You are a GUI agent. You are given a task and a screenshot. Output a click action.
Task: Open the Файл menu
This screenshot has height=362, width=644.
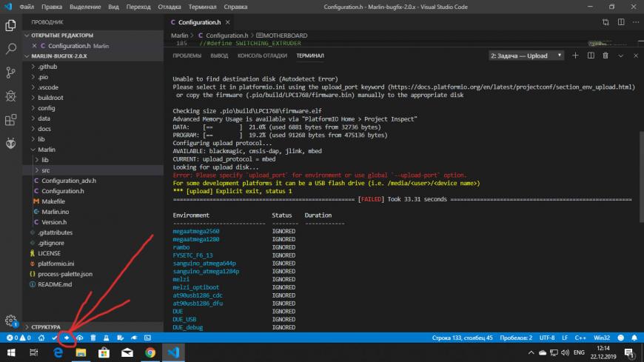point(27,7)
